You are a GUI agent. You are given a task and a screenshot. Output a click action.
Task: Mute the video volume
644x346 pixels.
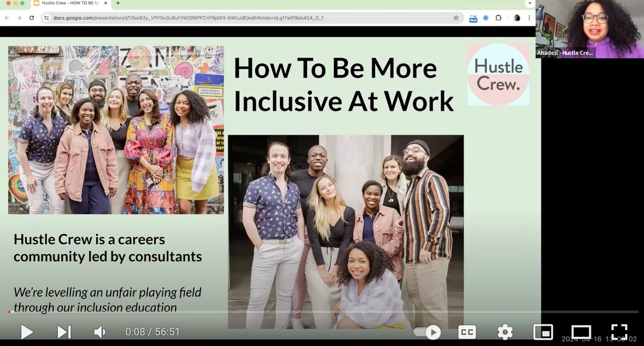click(100, 332)
